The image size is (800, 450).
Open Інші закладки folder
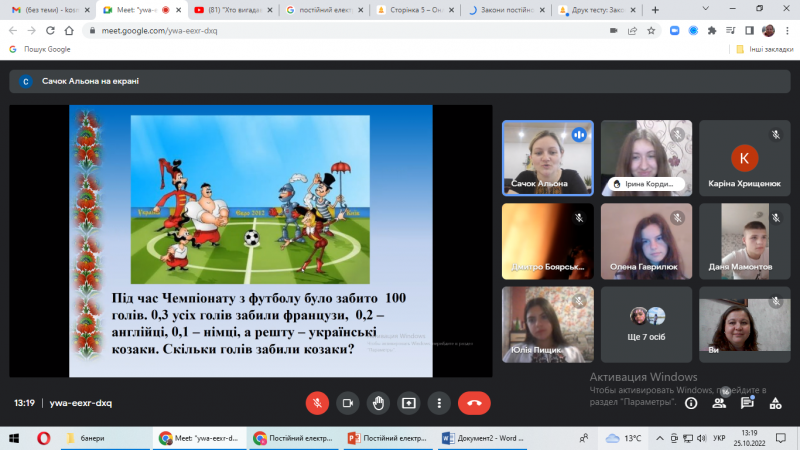tap(765, 49)
